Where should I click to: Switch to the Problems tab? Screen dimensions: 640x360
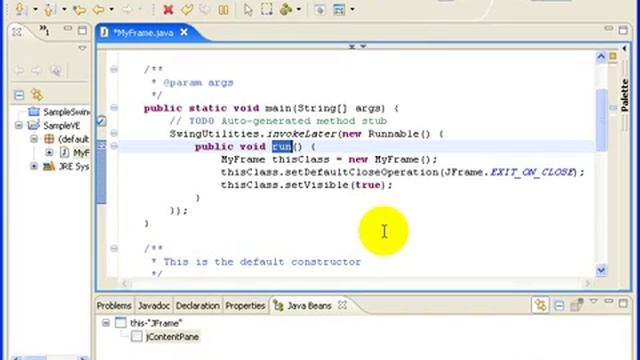114,305
